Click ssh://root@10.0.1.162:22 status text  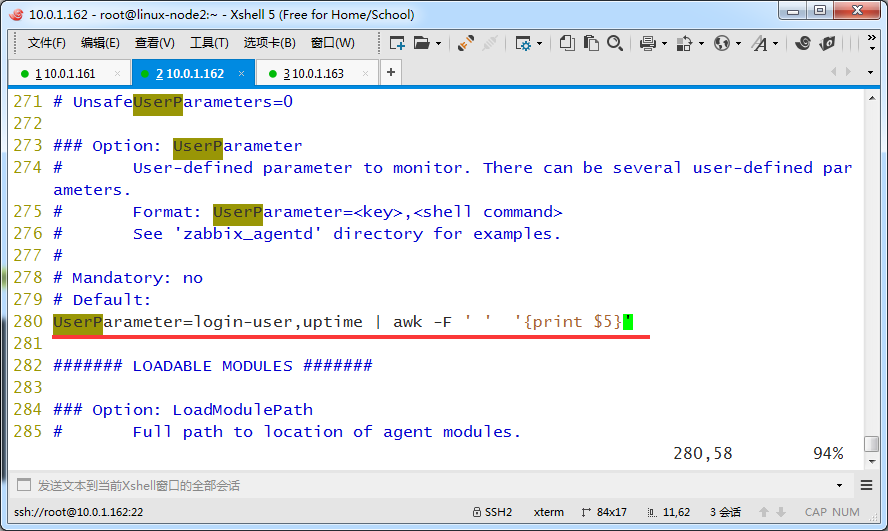coord(79,512)
